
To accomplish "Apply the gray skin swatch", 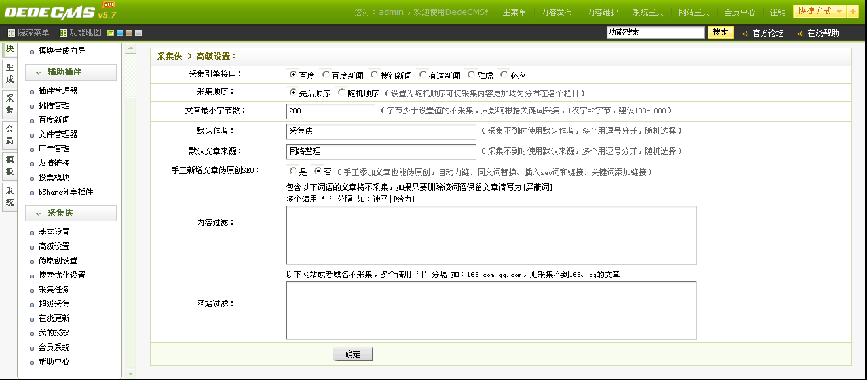I will click(x=138, y=33).
